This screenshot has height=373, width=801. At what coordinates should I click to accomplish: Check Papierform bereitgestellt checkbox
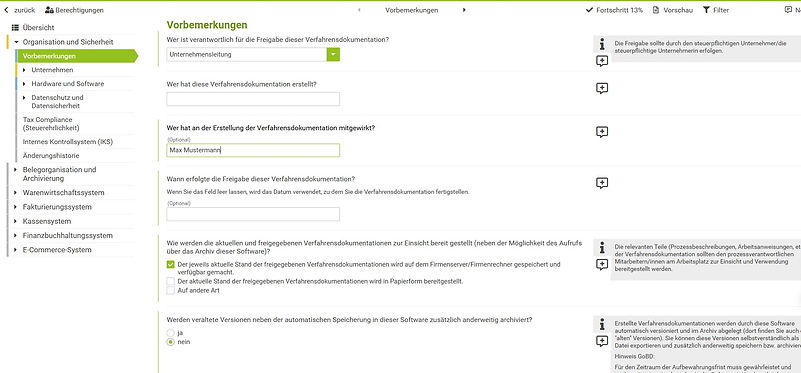[171, 282]
